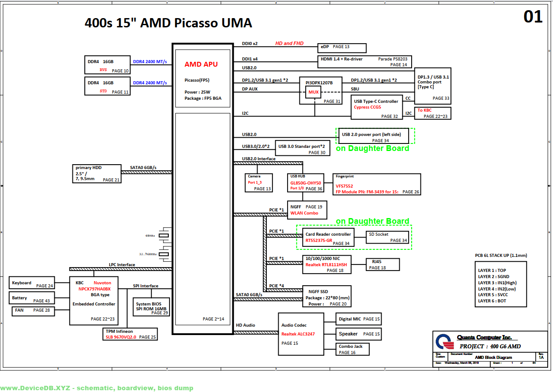The image size is (553, 392).
Task: Select the red "Nuvoton" label
Action: click(x=102, y=283)
